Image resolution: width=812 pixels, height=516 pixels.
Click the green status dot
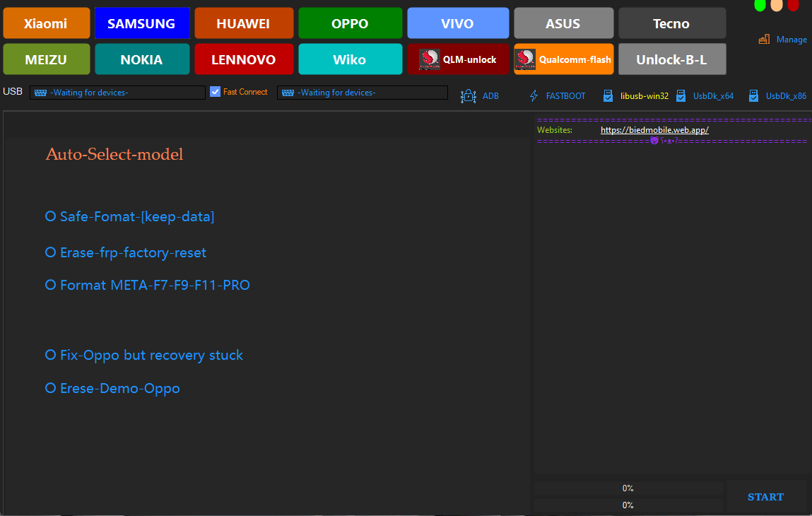tap(760, 6)
